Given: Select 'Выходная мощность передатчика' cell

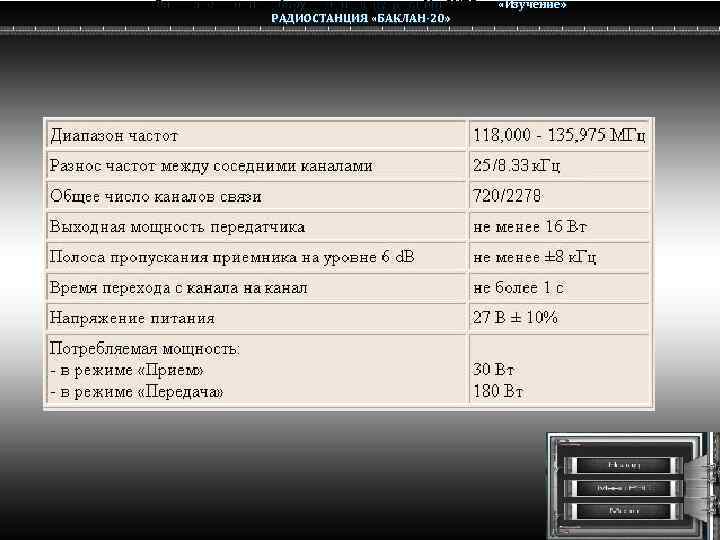Looking at the screenshot, I should 256,227.
